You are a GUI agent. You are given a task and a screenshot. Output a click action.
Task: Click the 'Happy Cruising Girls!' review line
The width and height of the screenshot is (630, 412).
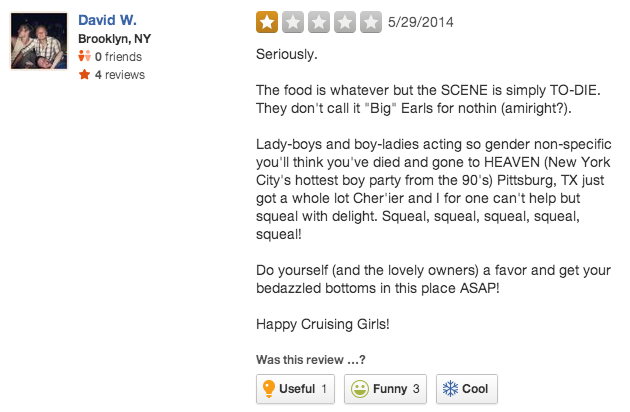(323, 324)
